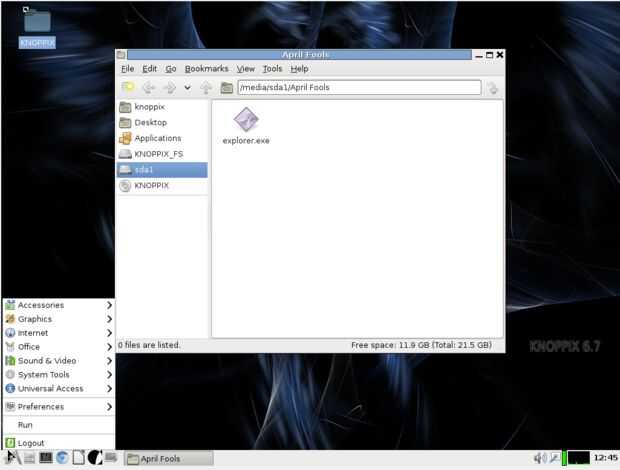Open the Bookmarks menu
620x470 pixels.
(206, 69)
